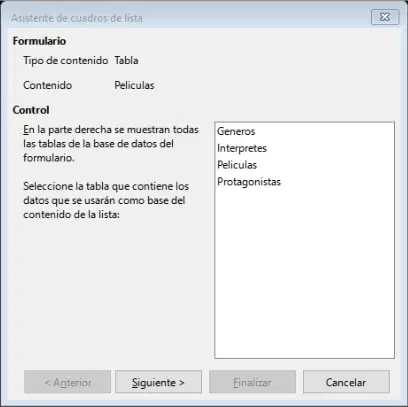Click the paragraph starting En la parte derecha

click(x=111, y=144)
